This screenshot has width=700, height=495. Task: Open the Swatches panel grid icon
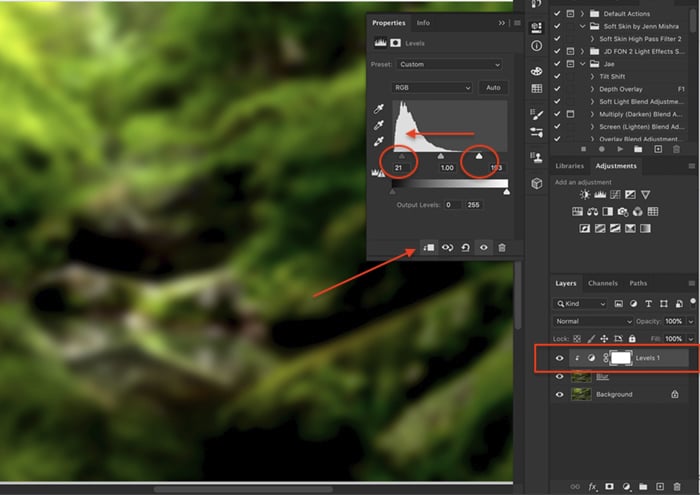tap(537, 88)
